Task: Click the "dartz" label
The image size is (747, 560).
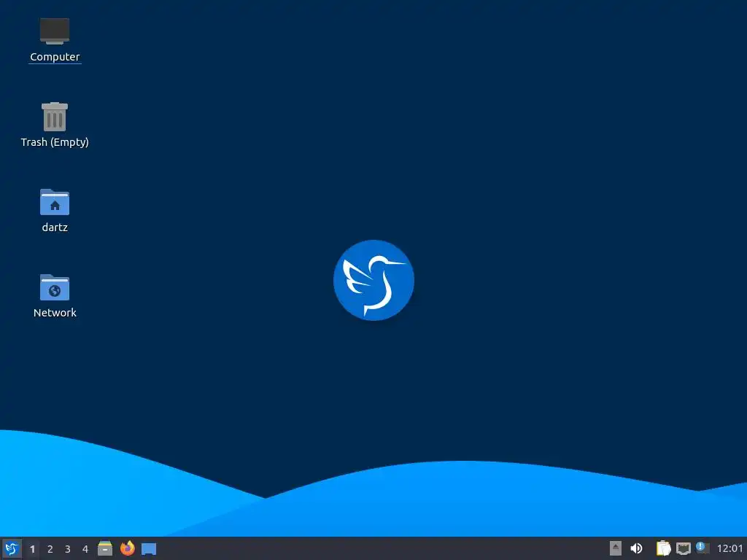Action: click(55, 227)
